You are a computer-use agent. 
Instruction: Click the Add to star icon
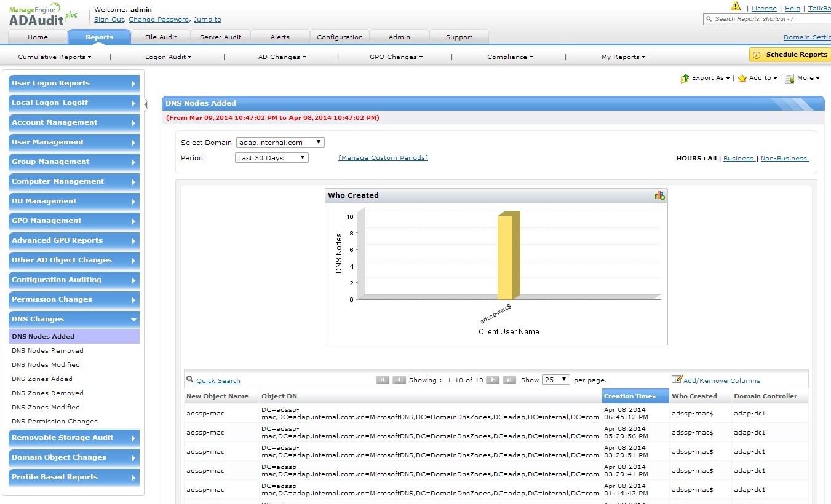742,79
